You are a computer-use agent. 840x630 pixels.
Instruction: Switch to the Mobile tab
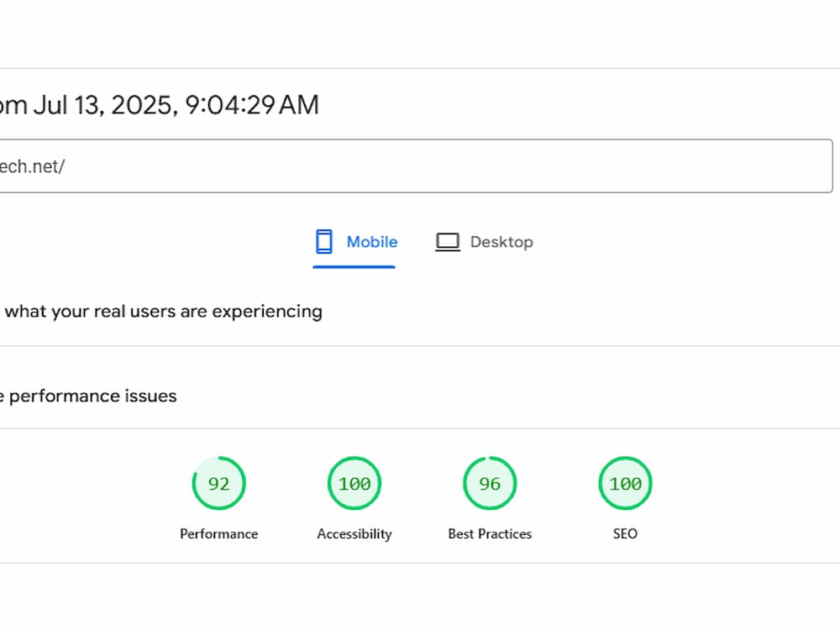(354, 242)
